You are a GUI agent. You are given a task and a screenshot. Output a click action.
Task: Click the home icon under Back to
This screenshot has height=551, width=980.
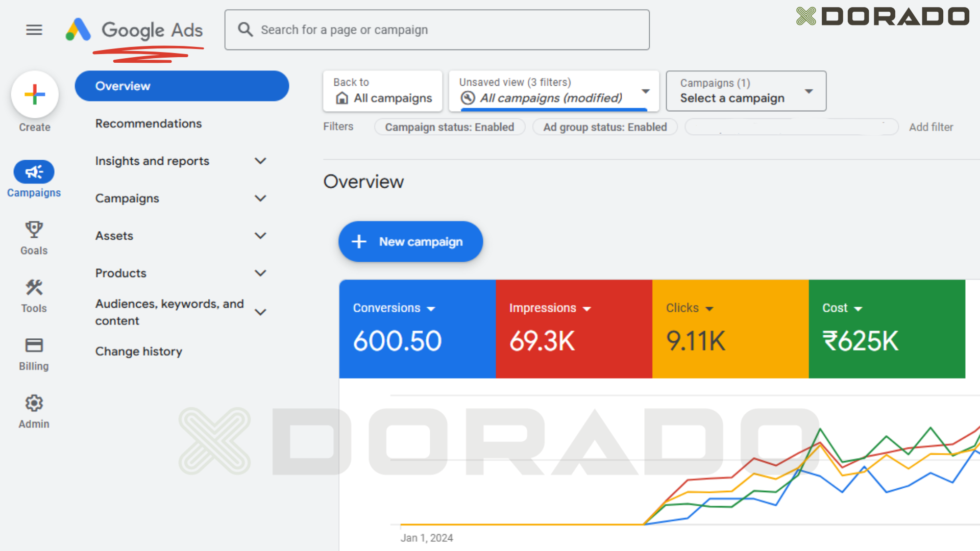click(x=343, y=98)
